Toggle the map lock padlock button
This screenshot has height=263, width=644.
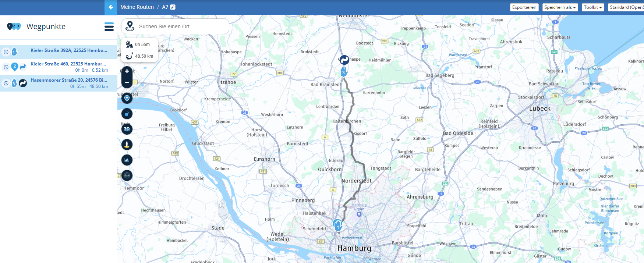127,114
